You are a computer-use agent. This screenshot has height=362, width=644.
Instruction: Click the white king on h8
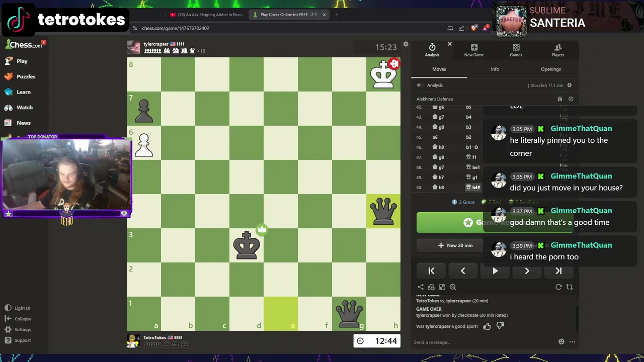click(x=383, y=74)
